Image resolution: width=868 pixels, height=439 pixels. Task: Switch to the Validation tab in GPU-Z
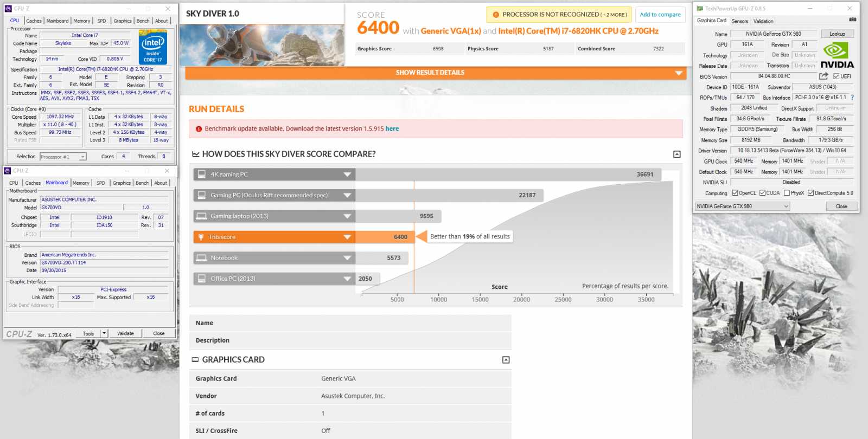point(763,21)
